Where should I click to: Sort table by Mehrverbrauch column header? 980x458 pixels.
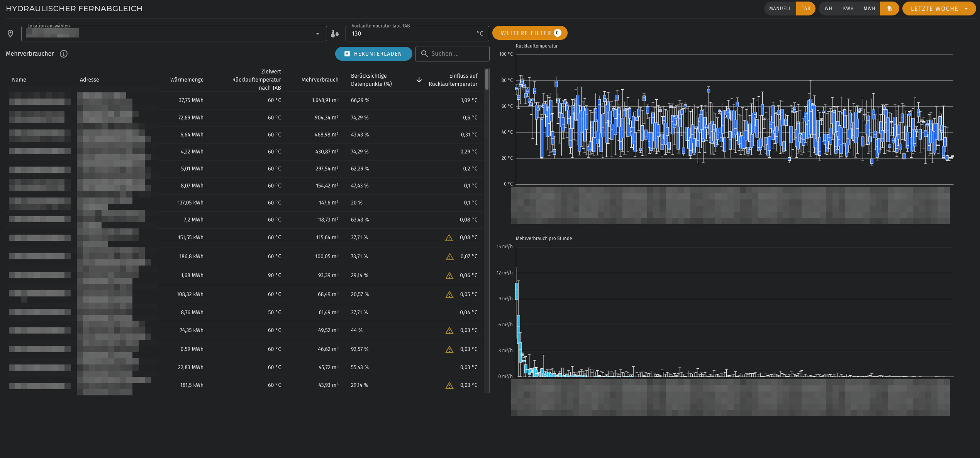pyautogui.click(x=320, y=80)
